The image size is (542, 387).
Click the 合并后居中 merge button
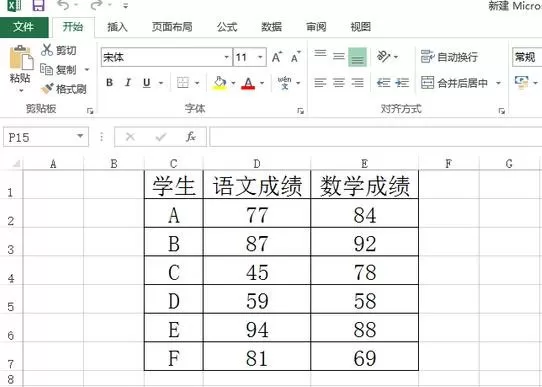coord(455,83)
